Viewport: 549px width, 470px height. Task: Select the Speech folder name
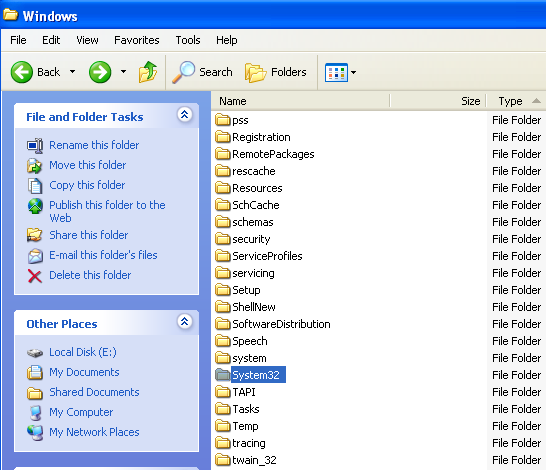click(250, 341)
